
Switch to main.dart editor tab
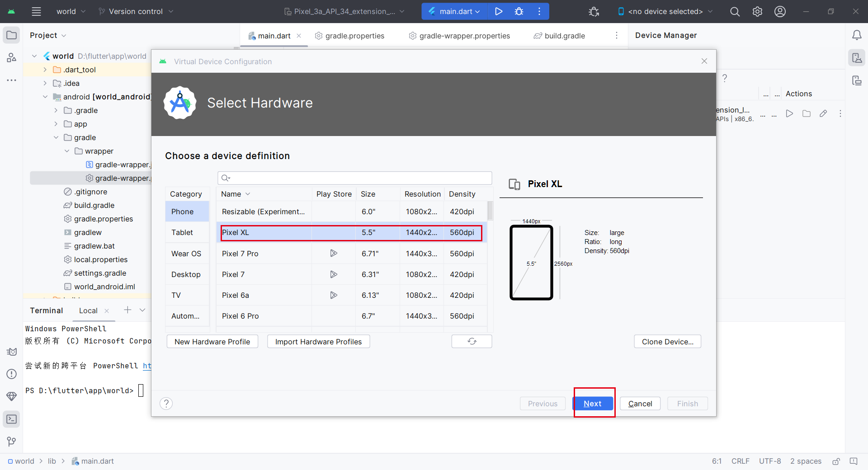click(x=274, y=36)
